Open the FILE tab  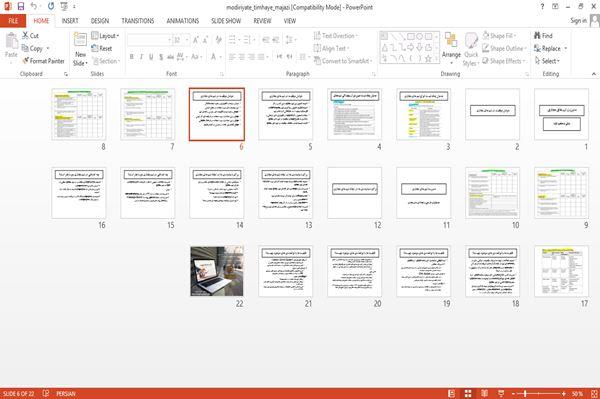point(13,21)
